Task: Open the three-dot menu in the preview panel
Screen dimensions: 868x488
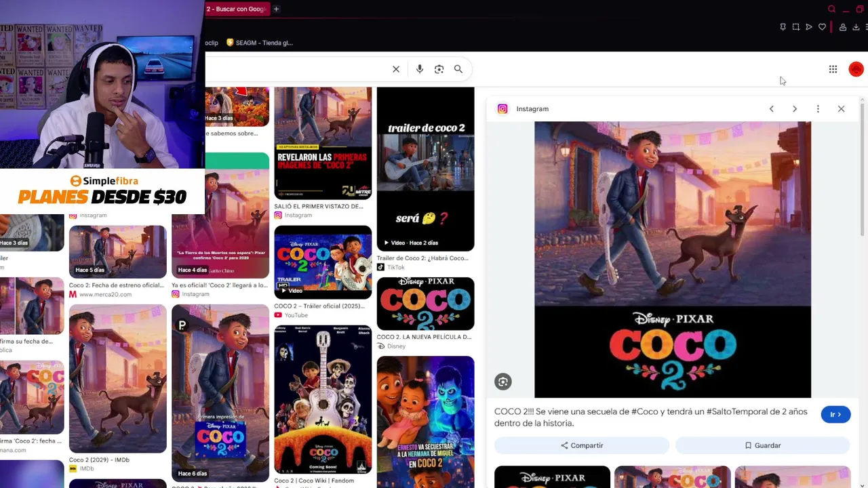Action: [818, 108]
